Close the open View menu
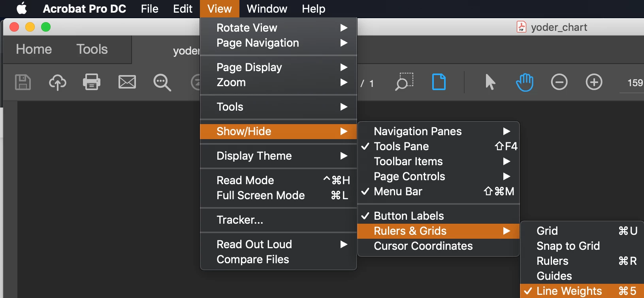 pyautogui.click(x=219, y=9)
